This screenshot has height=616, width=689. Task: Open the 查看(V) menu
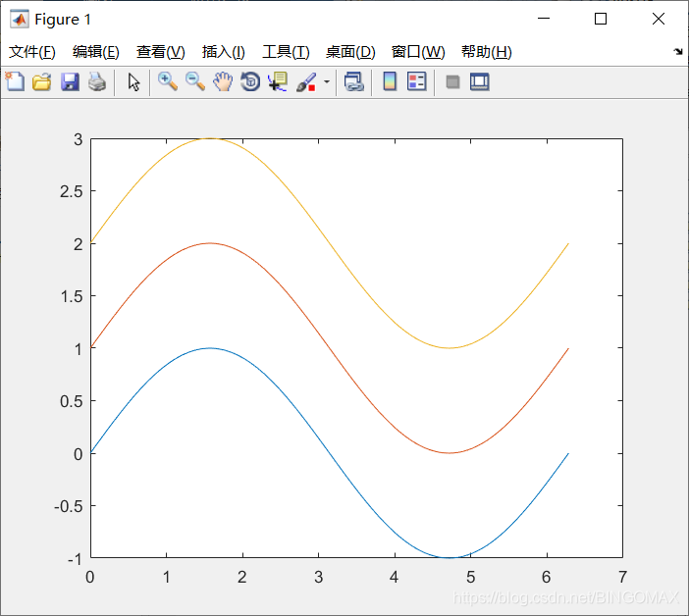pos(160,52)
